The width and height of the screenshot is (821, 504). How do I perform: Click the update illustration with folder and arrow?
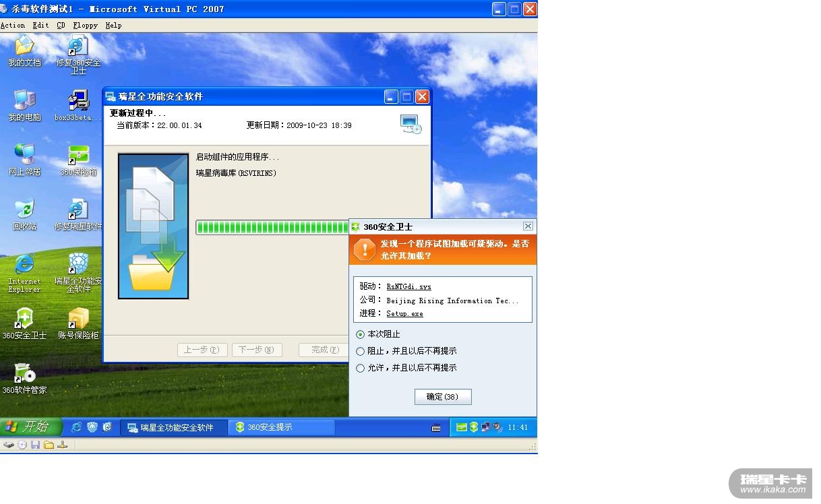[x=153, y=226]
